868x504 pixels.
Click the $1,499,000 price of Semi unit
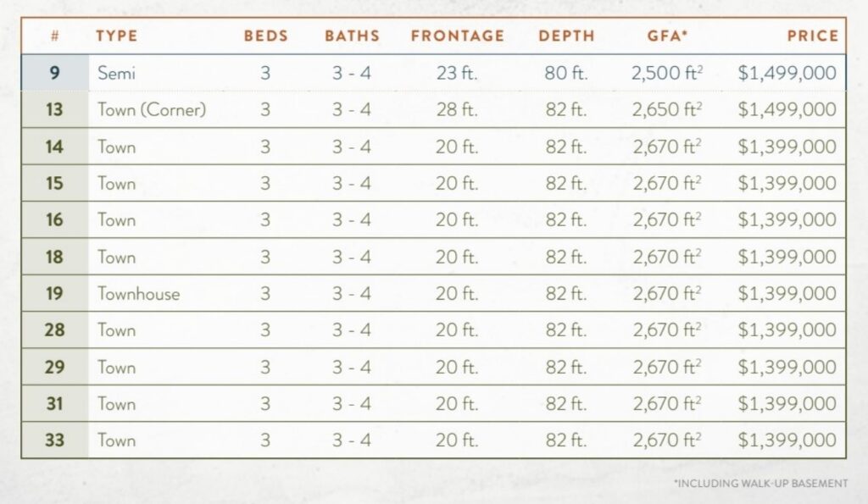point(787,73)
